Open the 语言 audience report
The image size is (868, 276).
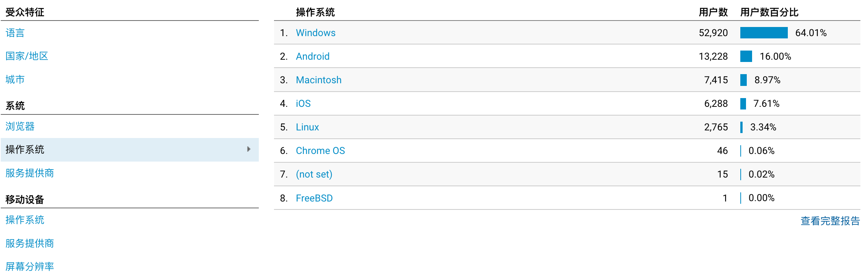point(15,33)
